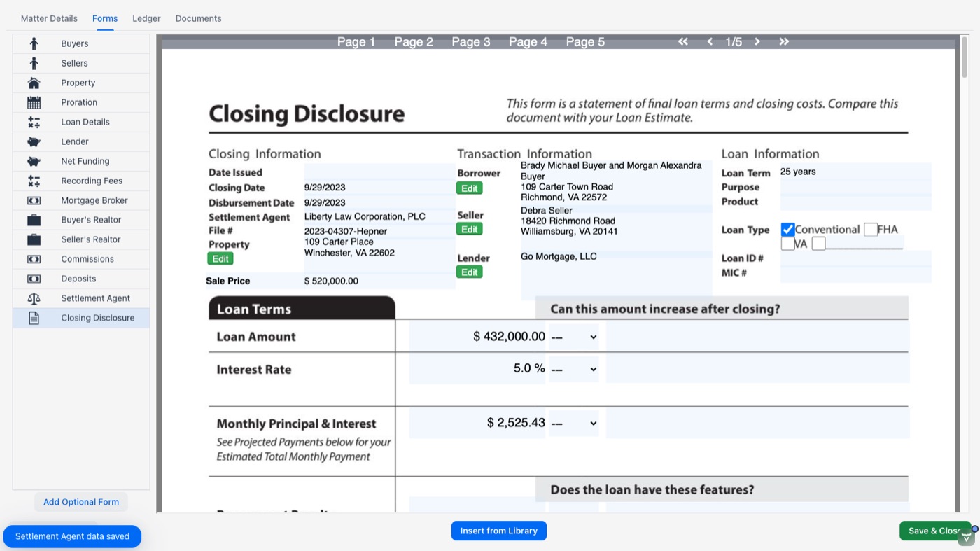Viewport: 980px width, 551px height.
Task: Click Edit button under Borrower
Action: (470, 188)
